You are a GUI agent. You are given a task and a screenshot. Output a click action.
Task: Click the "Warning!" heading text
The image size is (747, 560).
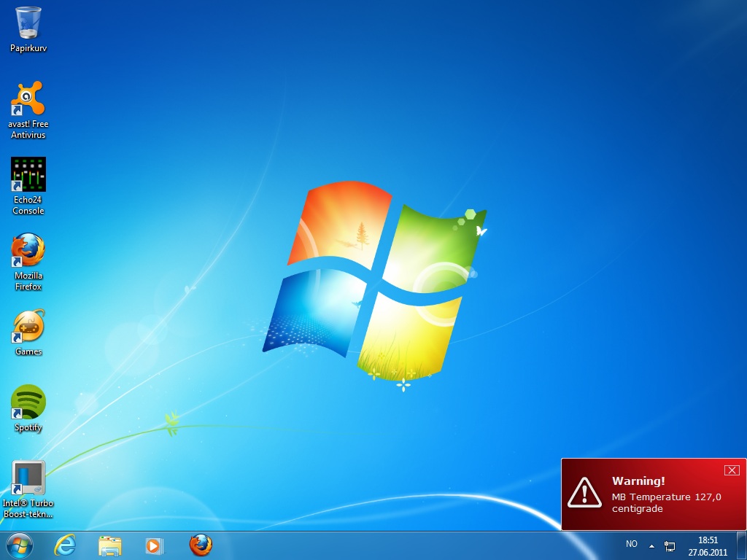[x=638, y=481]
